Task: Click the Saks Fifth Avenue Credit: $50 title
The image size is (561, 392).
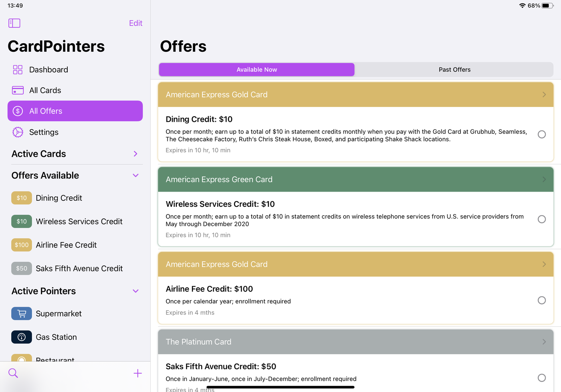Action: coord(221,366)
